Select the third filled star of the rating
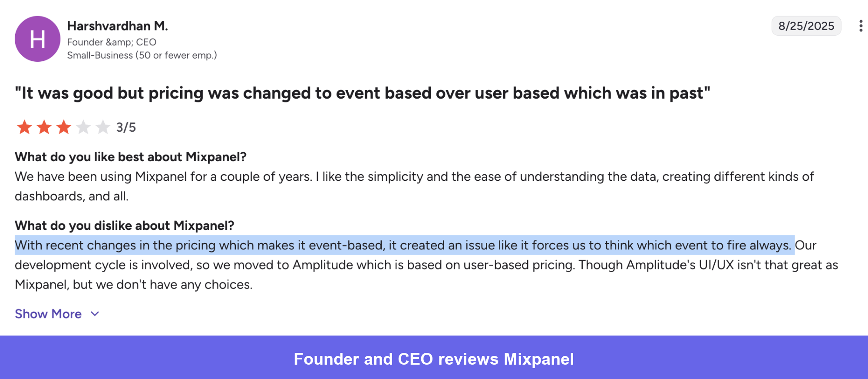This screenshot has height=379, width=868. (63, 127)
